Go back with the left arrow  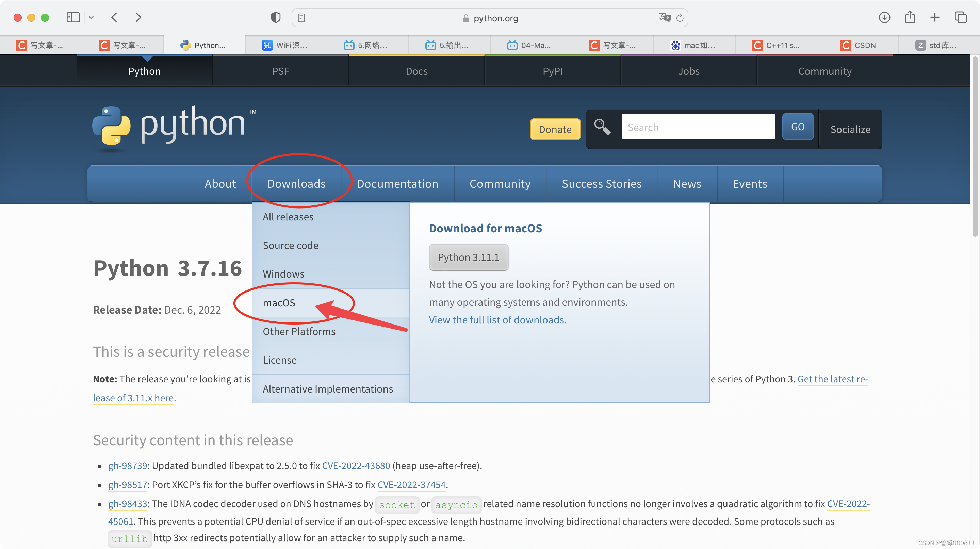tap(114, 17)
